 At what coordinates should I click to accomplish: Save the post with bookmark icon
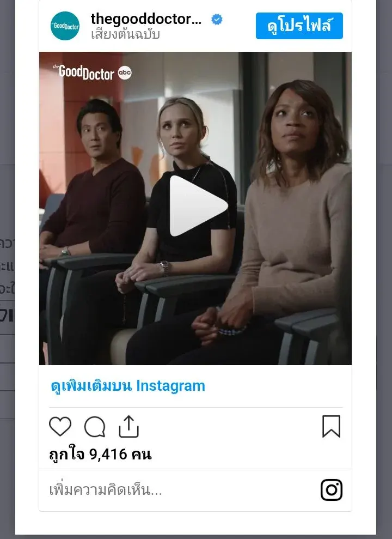click(331, 427)
